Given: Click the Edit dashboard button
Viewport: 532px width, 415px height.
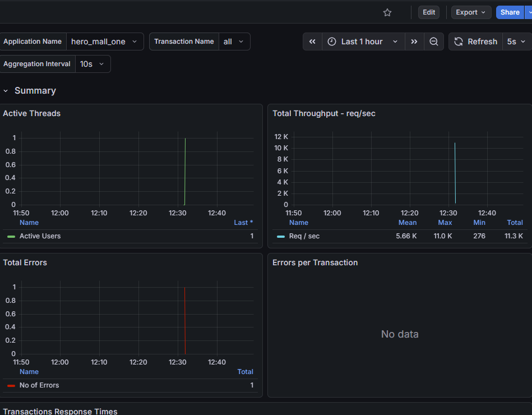Looking at the screenshot, I should pos(429,12).
